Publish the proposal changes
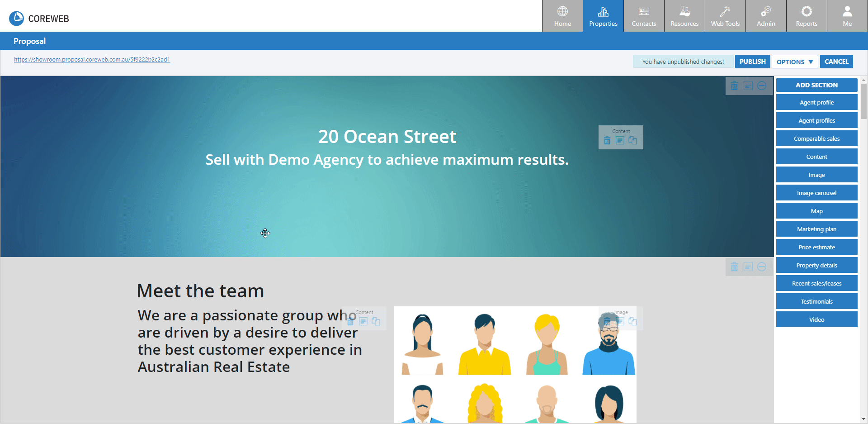 pyautogui.click(x=752, y=62)
